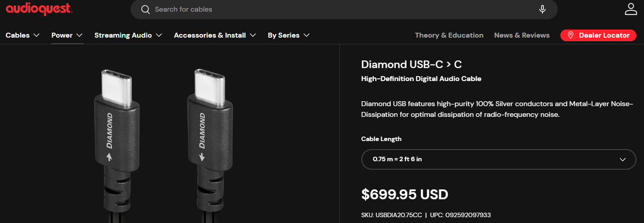This screenshot has height=223, width=644.
Task: Click the right USB-C connector image
Action: (209, 130)
